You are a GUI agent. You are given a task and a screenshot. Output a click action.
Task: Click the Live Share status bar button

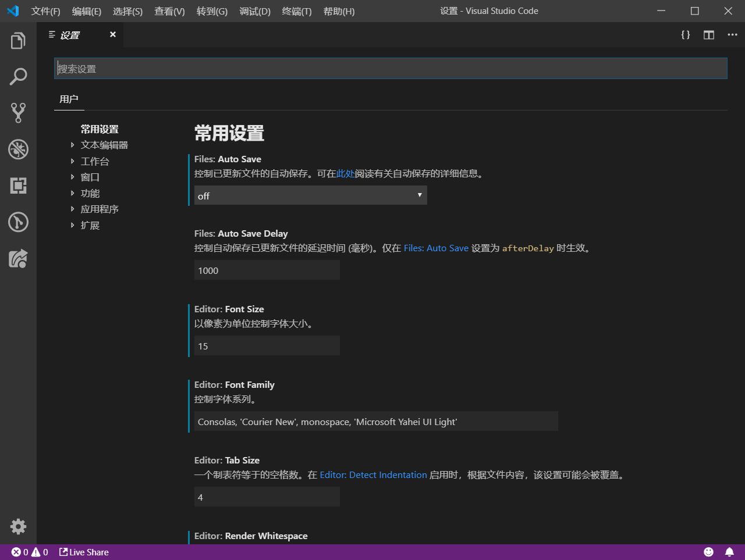point(84,552)
